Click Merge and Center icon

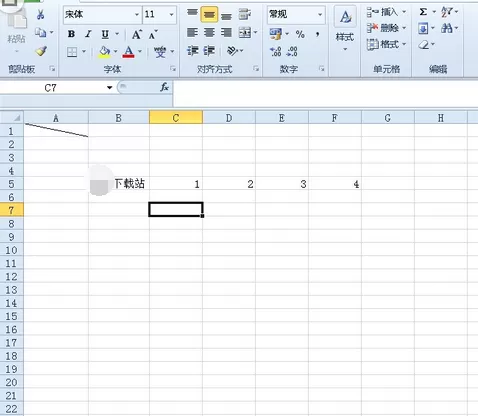245,33
